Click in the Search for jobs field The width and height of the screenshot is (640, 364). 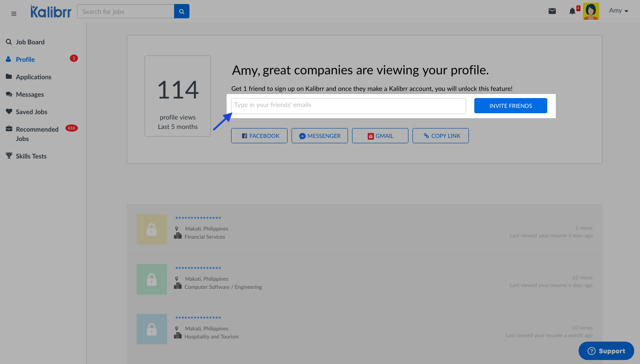125,12
